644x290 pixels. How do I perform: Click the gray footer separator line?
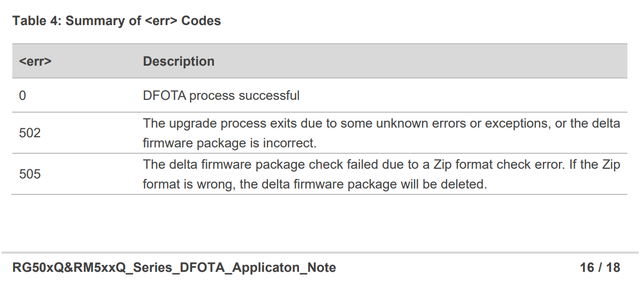coord(320,253)
